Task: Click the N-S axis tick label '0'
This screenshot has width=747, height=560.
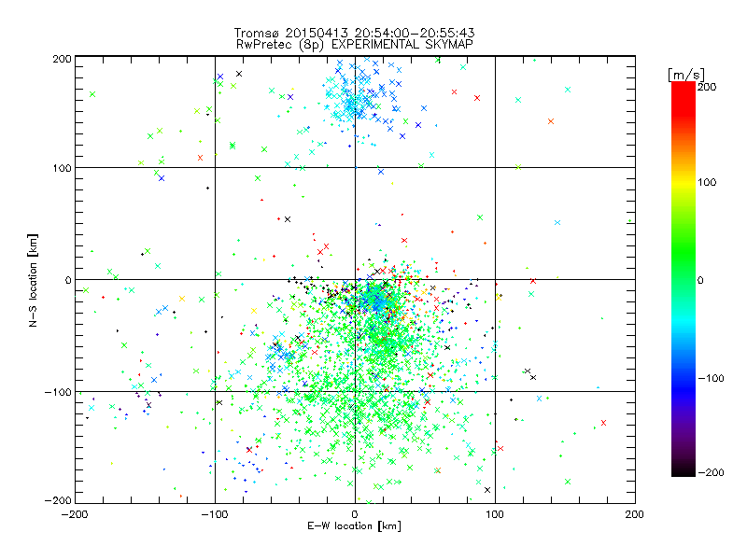Action: (x=68, y=280)
